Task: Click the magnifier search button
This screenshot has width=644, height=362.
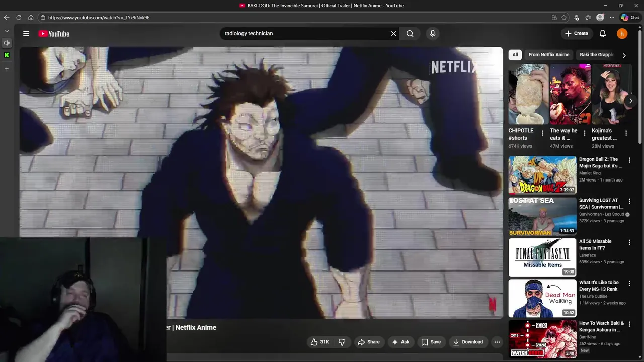Action: [410, 34]
